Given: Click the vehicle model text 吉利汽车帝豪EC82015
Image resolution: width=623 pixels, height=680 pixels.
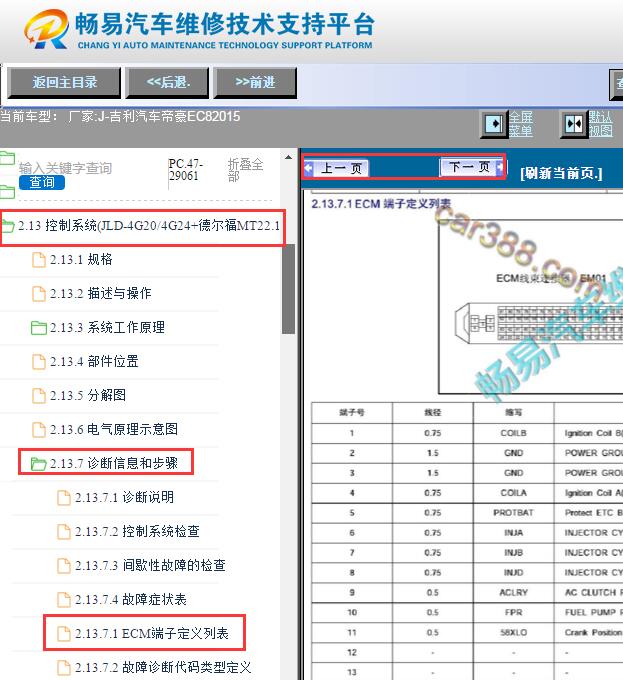Looking at the screenshot, I should tap(174, 117).
